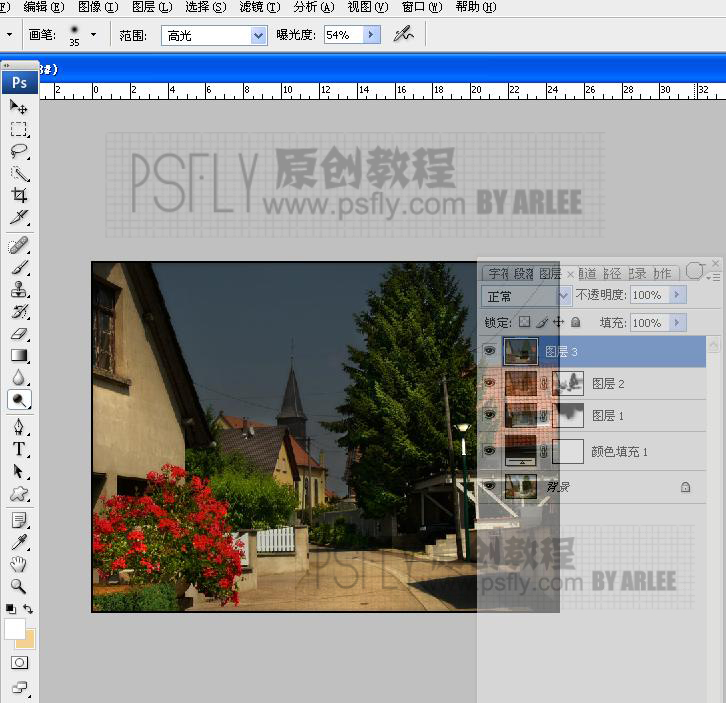Viewport: 726px width, 703px height.
Task: Hide layer 图层 3
Action: click(x=489, y=351)
